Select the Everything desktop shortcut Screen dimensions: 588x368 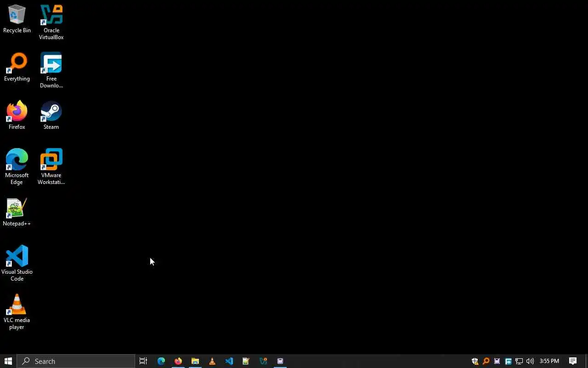17,68
